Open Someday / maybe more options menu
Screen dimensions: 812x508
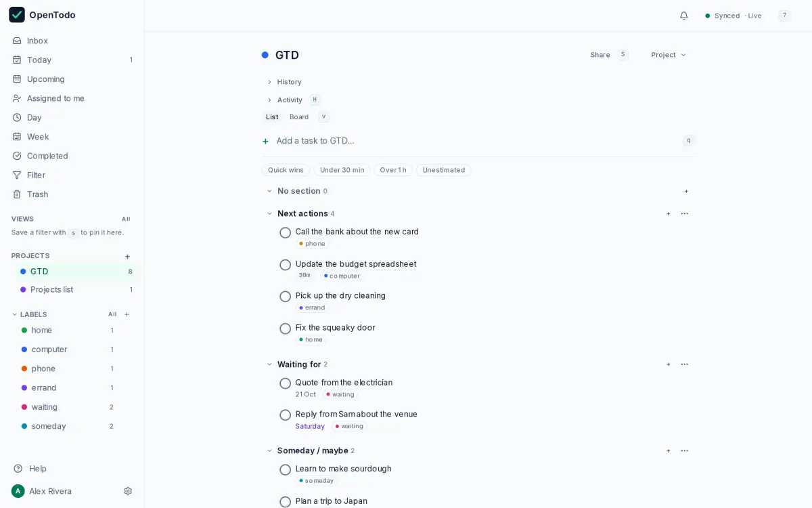(x=685, y=450)
